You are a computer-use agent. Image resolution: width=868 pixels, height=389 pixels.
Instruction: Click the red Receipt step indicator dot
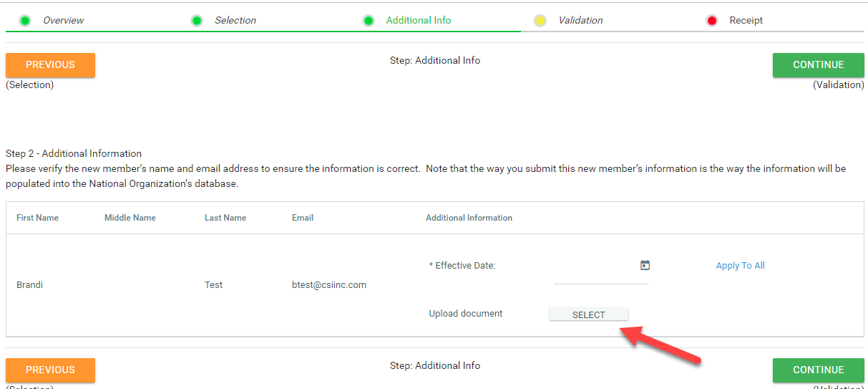click(x=712, y=21)
